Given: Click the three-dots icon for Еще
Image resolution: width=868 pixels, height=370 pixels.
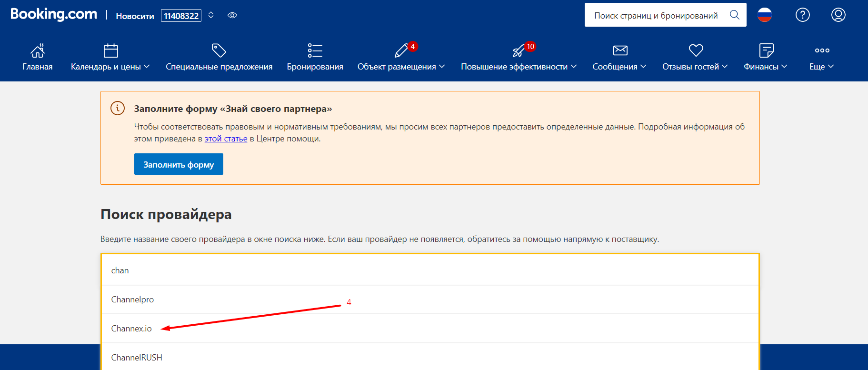Looking at the screenshot, I should coord(822,50).
